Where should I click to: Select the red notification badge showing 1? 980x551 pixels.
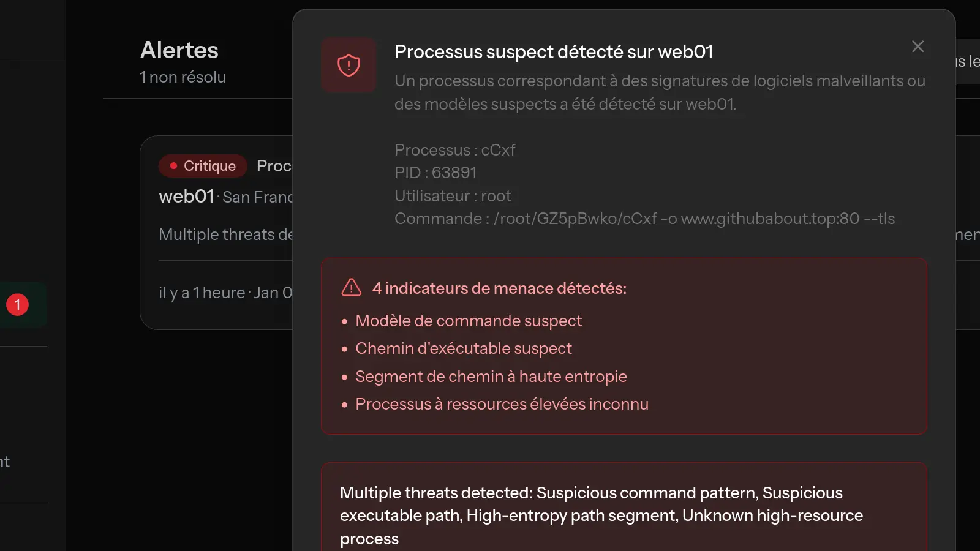[17, 304]
